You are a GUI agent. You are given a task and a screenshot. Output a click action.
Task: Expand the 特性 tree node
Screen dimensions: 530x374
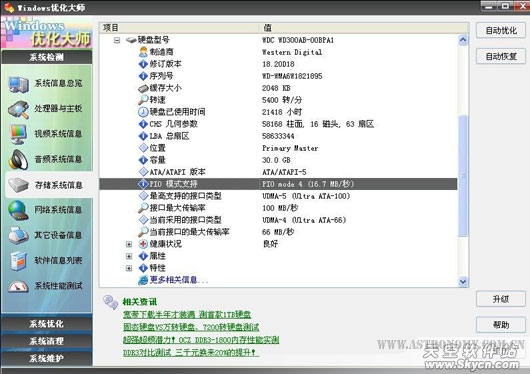(x=129, y=268)
